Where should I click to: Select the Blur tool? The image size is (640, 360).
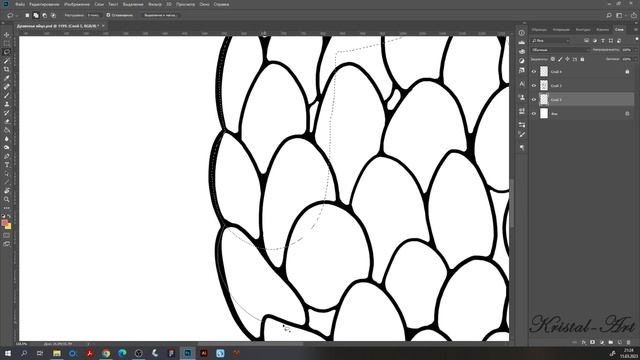pos(7,139)
